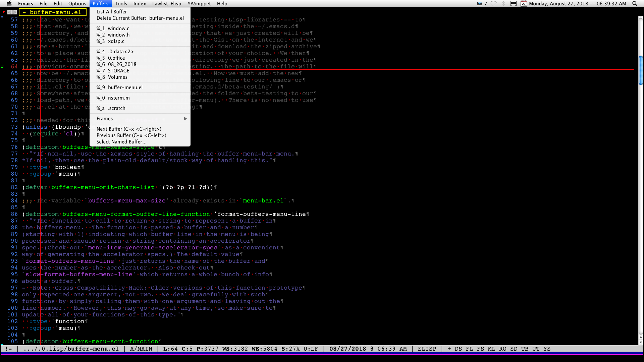Open the mail status icon in menu bar
Image resolution: width=644 pixels, height=362 pixels.
(480, 3)
